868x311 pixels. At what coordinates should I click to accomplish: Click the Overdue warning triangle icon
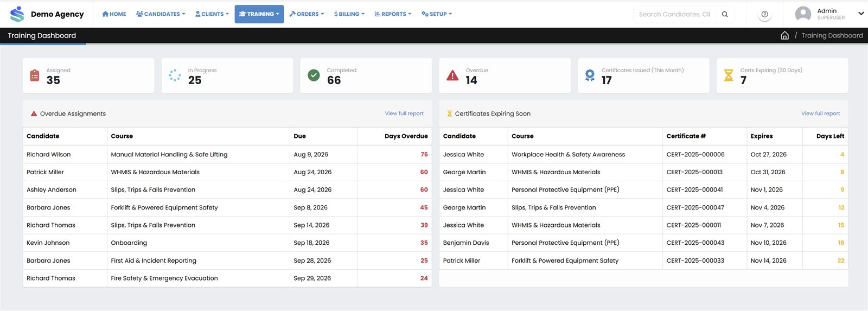[x=452, y=75]
